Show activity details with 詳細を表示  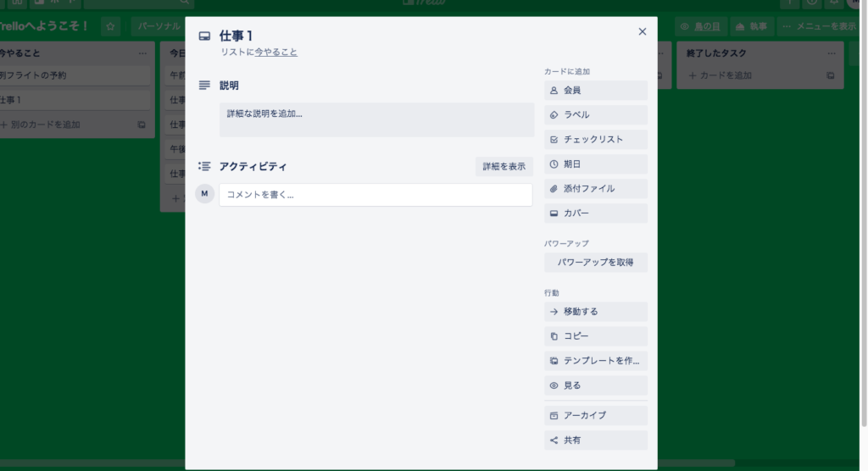[504, 167]
